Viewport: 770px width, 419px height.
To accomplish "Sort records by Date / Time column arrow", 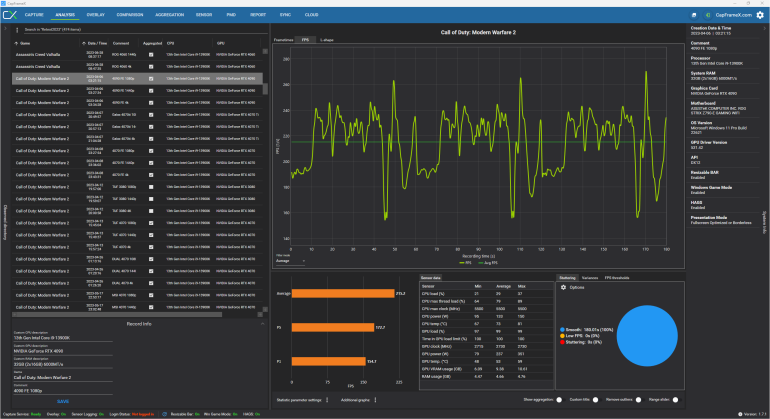I will tap(84, 43).
